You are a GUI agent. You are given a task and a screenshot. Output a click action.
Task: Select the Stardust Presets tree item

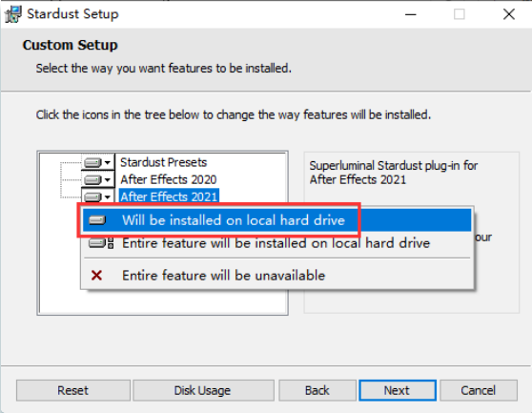click(x=164, y=162)
